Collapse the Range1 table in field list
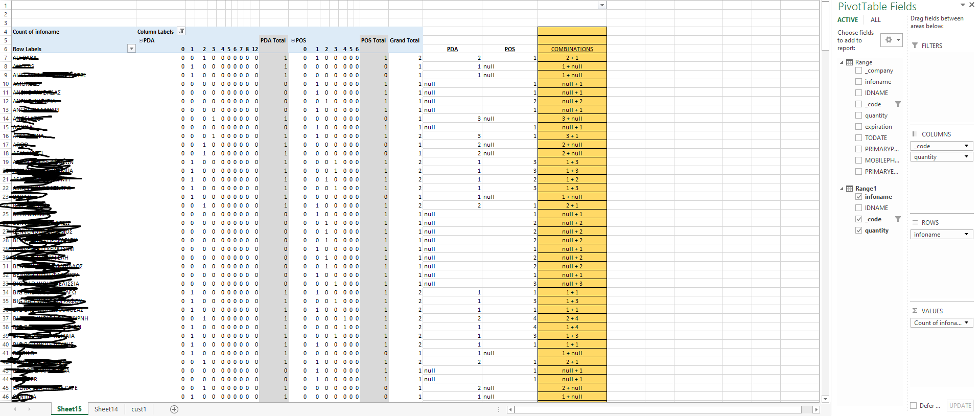The image size is (980, 416). click(x=842, y=189)
